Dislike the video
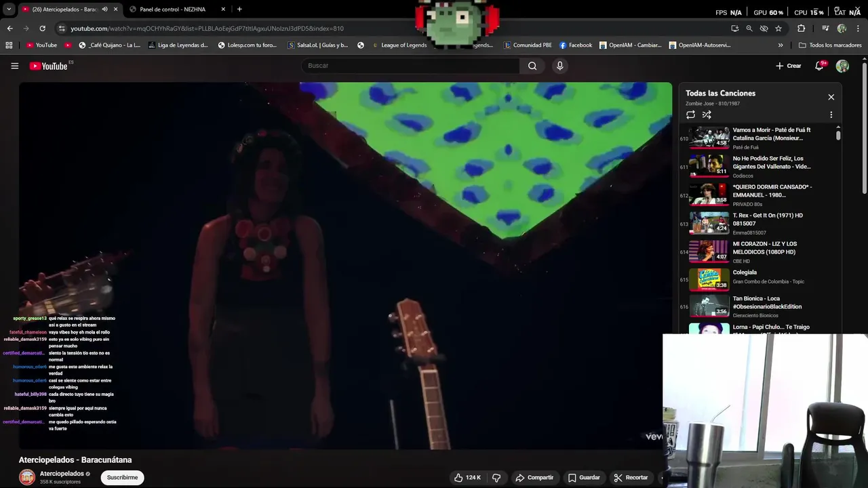 point(496,477)
